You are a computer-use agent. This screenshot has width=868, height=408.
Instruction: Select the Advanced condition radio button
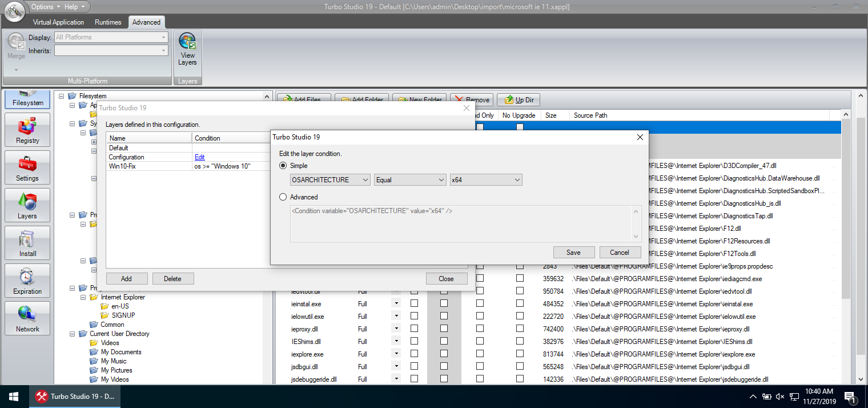tap(283, 197)
